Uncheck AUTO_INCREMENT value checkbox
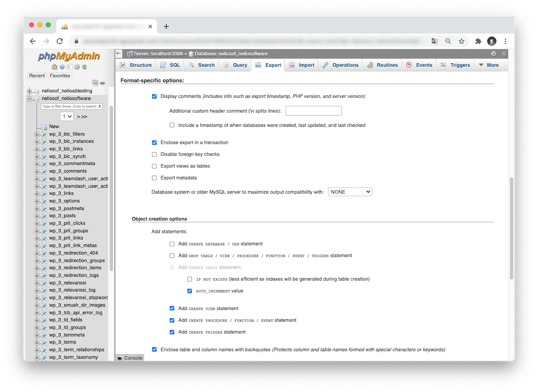The width and height of the screenshot is (538, 392). click(x=190, y=291)
